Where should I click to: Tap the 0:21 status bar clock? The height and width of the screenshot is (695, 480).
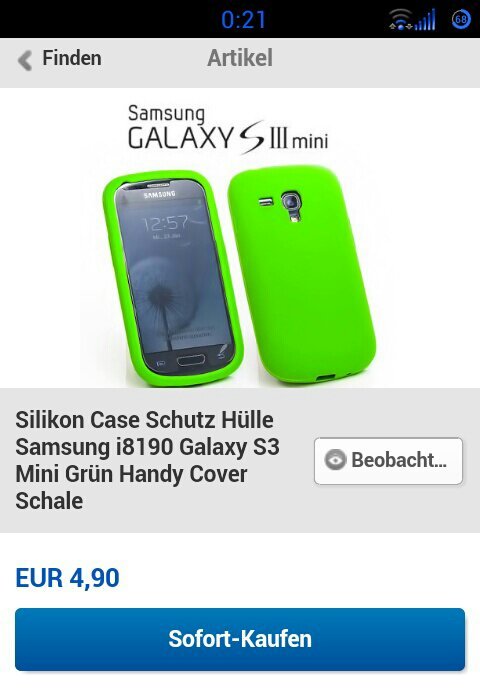[x=243, y=20]
